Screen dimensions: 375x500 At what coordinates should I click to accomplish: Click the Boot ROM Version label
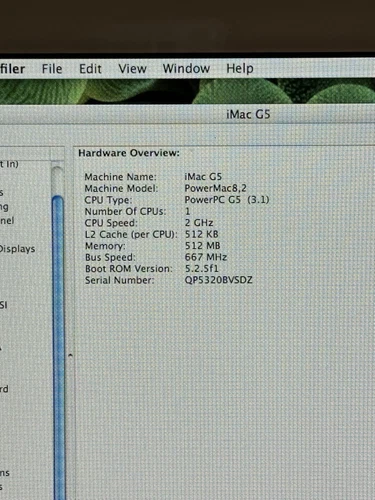(x=129, y=269)
